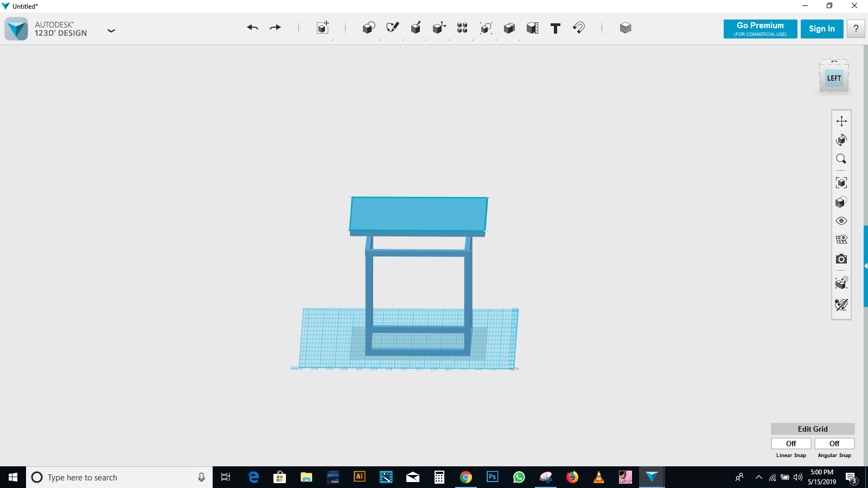
Task: Open File Explorer from the taskbar
Action: point(307,477)
